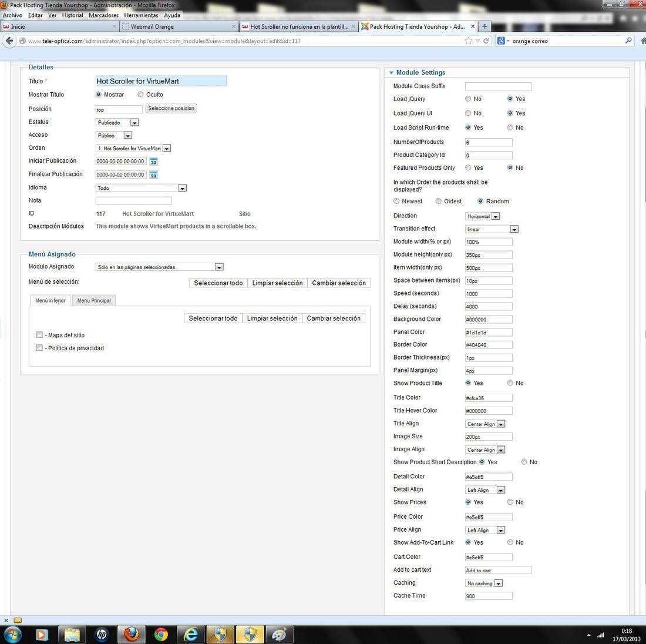Close the Inicio tab
646x644 pixels.
pyautogui.click(x=114, y=26)
